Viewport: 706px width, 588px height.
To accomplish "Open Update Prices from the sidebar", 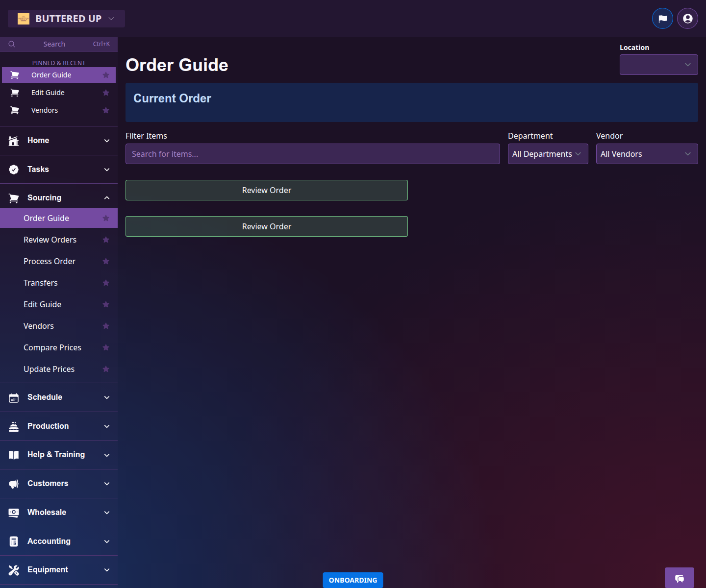I will (x=49, y=369).
